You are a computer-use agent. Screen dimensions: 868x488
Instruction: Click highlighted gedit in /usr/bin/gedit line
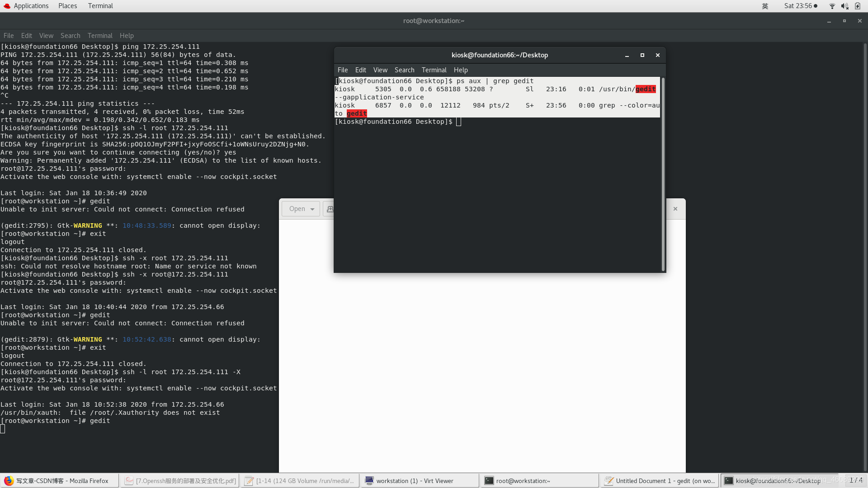646,89
